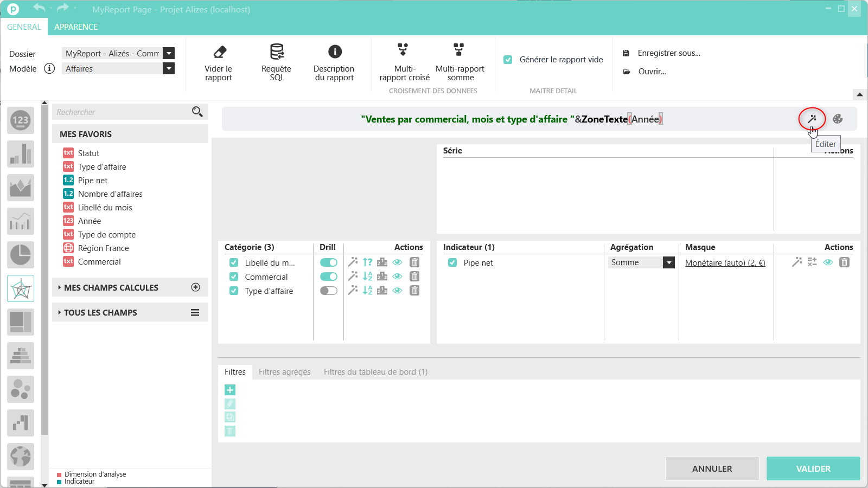Choose the pie chart type icon

[21, 255]
